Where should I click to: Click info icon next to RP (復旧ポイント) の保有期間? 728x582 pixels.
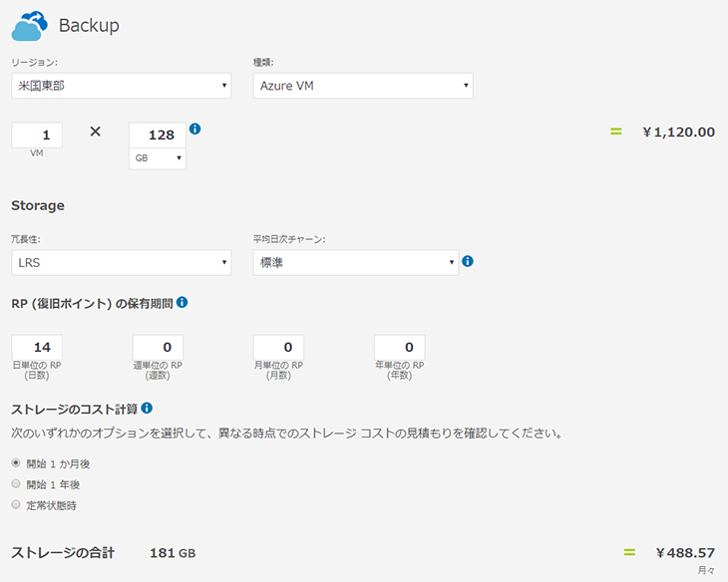click(182, 302)
